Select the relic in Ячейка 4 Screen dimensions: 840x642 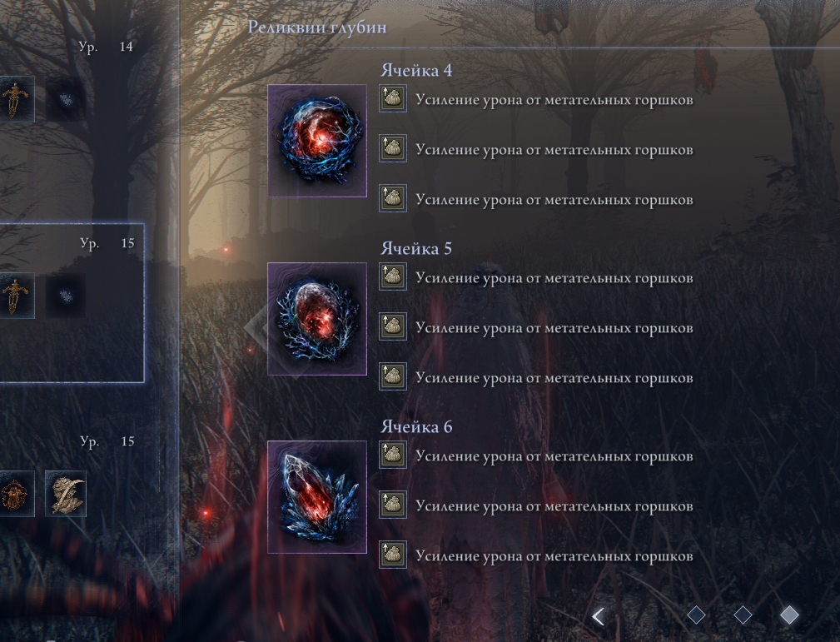pos(317,141)
